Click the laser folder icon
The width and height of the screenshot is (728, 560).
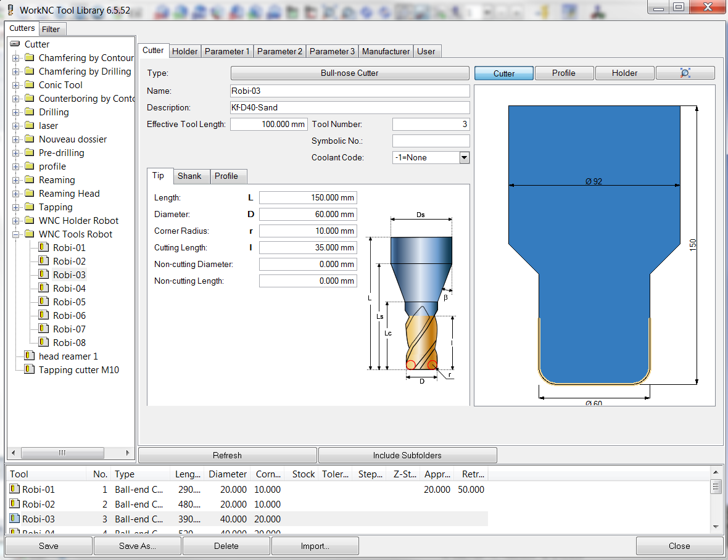pyautogui.click(x=29, y=126)
